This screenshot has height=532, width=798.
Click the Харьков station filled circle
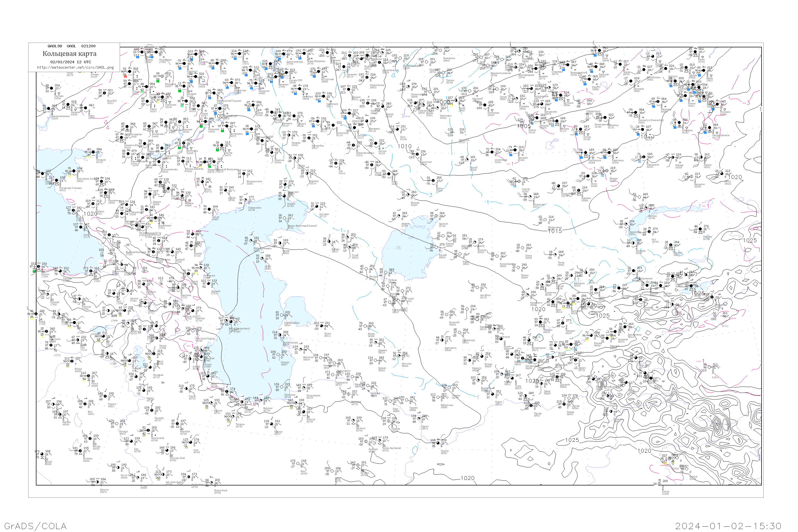(x=68, y=105)
